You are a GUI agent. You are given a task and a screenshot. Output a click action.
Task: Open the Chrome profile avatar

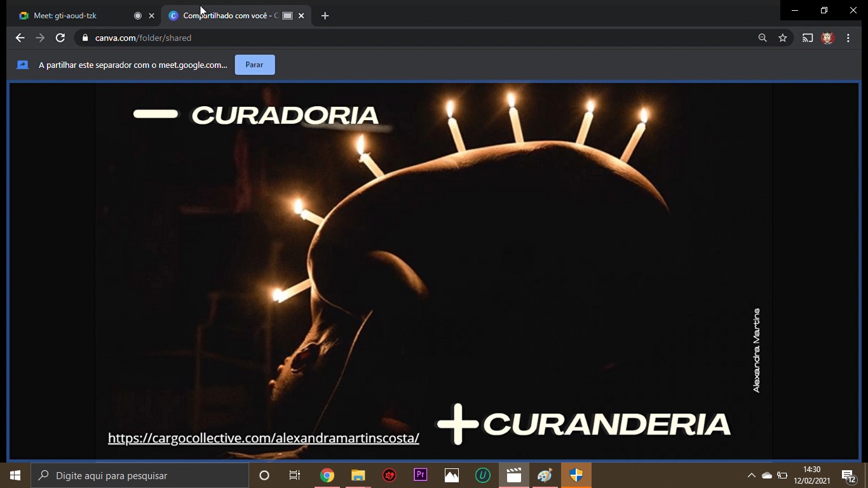tap(827, 38)
